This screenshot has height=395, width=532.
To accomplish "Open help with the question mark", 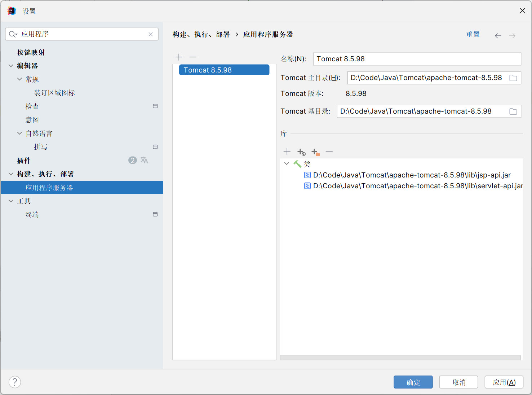I will click(x=15, y=382).
